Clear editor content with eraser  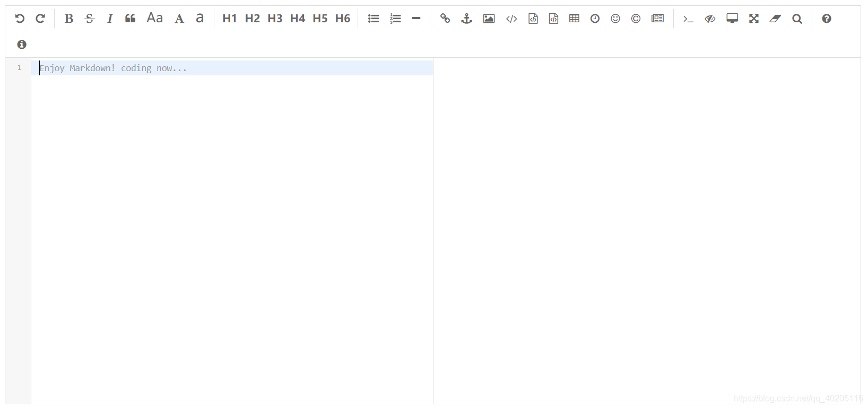(x=775, y=19)
